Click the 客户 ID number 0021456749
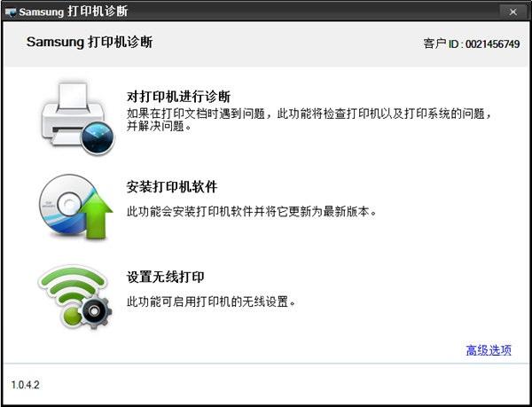 coord(492,43)
